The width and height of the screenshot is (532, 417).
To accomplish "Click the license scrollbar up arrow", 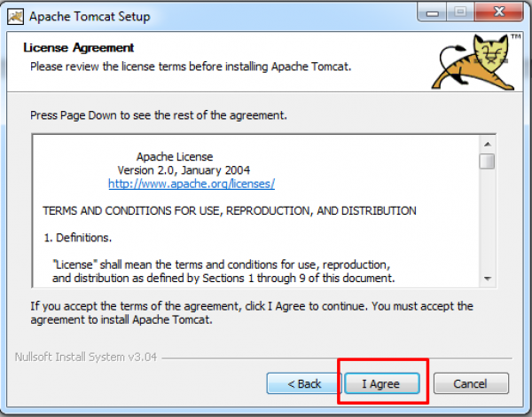I will coord(488,145).
